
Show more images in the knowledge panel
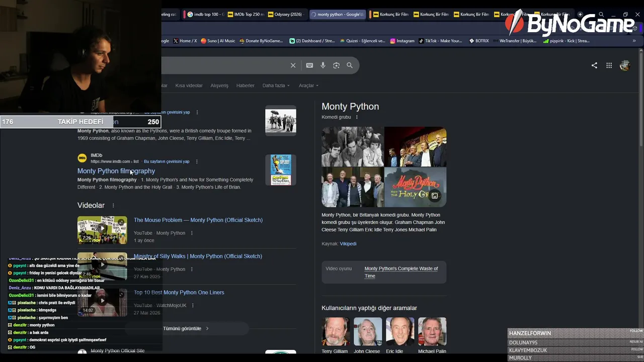(x=435, y=196)
